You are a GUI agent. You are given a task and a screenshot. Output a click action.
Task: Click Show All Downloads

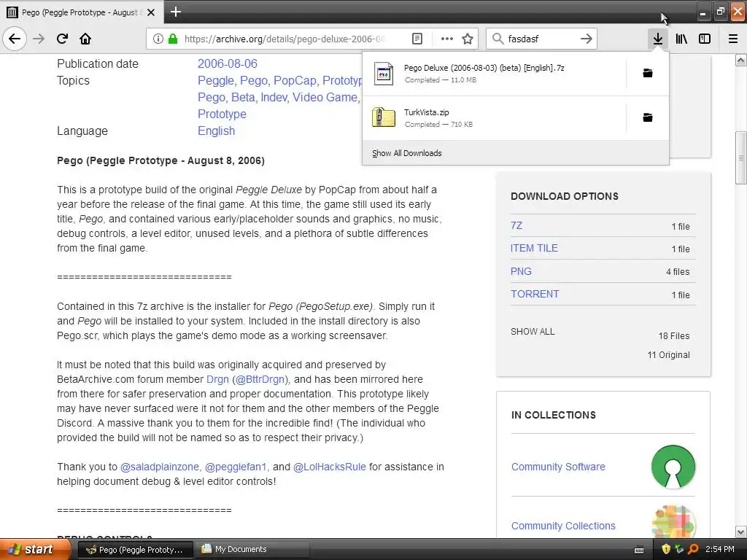(407, 153)
